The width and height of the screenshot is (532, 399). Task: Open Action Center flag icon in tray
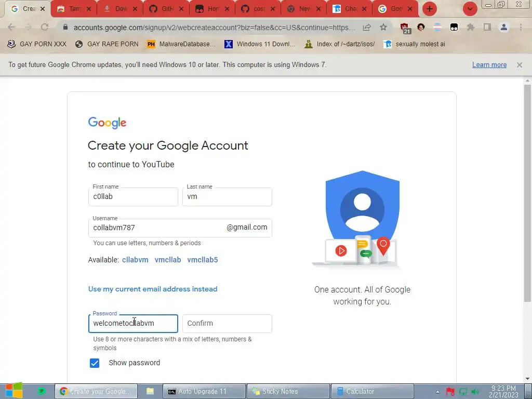450,392
